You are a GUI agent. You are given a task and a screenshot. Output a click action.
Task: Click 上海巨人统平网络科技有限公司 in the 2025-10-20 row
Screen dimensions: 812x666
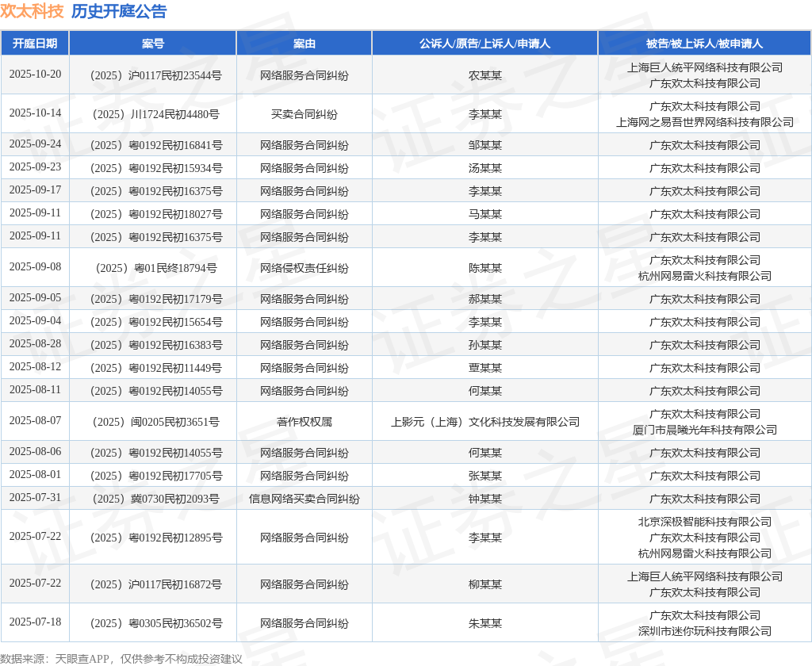tap(704, 68)
